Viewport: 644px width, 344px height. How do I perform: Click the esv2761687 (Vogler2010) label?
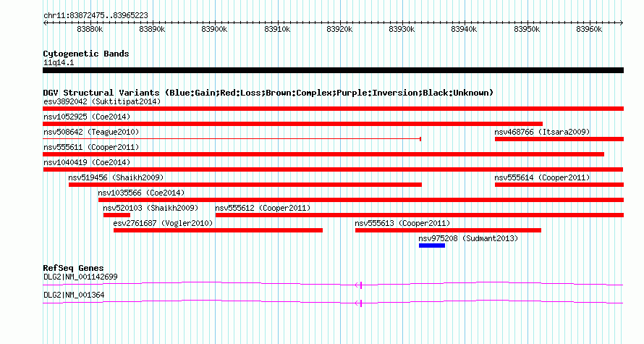pos(163,223)
